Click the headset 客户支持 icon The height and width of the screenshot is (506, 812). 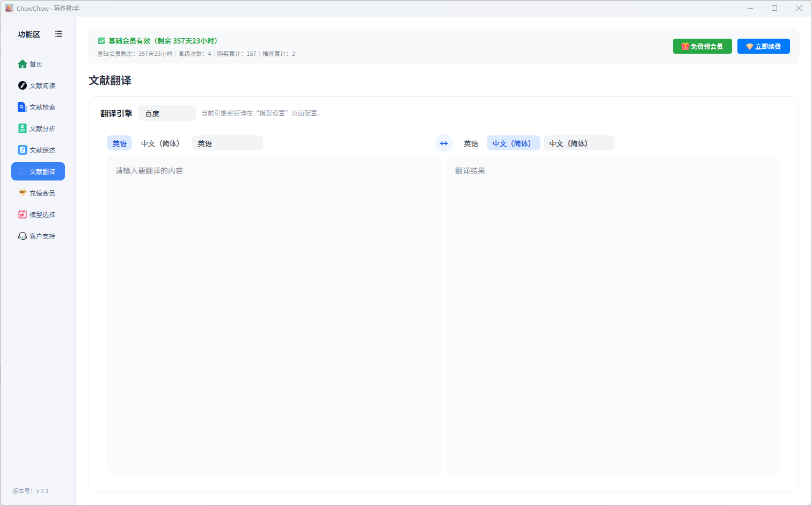pos(22,236)
